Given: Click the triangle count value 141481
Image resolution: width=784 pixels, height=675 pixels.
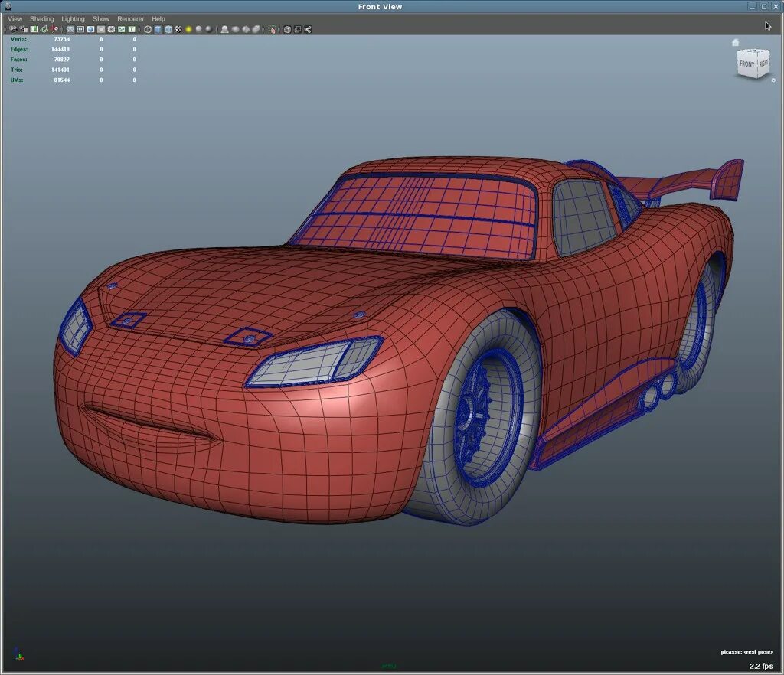Looking at the screenshot, I should (60, 70).
